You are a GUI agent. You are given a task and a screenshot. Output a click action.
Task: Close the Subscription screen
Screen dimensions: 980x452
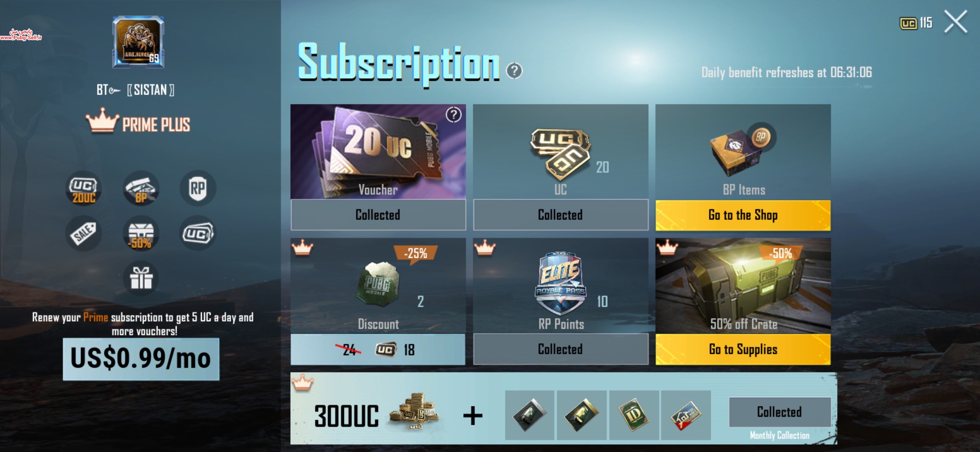point(956,22)
